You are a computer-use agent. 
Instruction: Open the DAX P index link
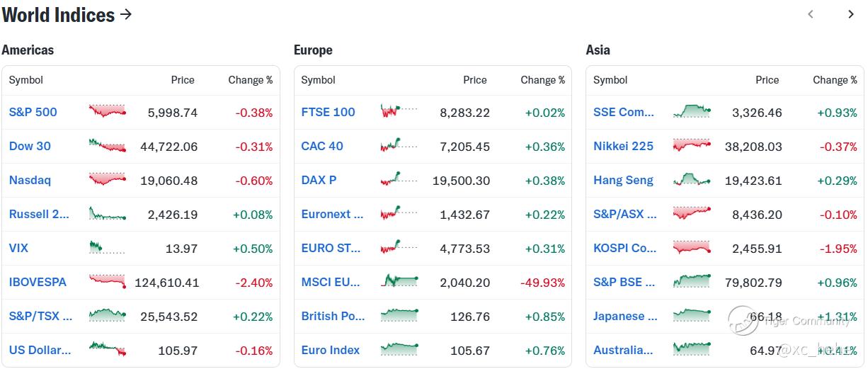tap(319, 180)
